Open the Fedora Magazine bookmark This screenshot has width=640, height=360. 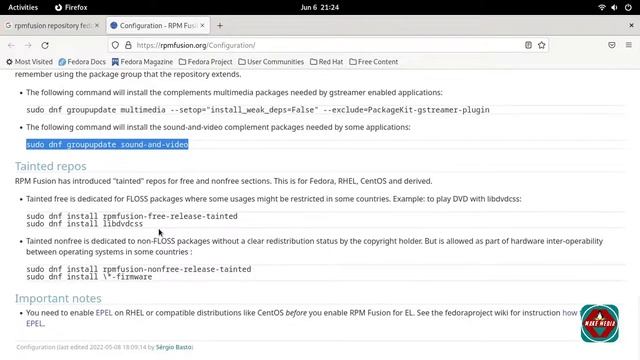coord(142,62)
